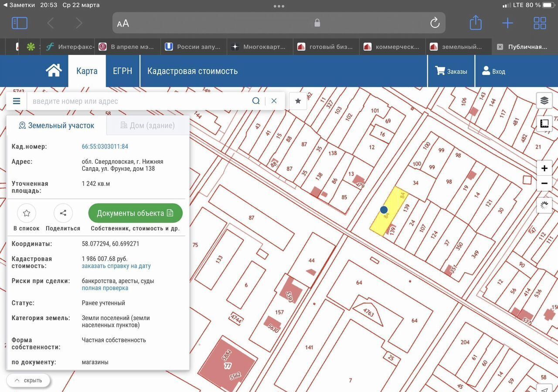Image resolution: width=558 pixels, height=392 pixels.
Task: Go to the site home page
Action: pyautogui.click(x=54, y=71)
